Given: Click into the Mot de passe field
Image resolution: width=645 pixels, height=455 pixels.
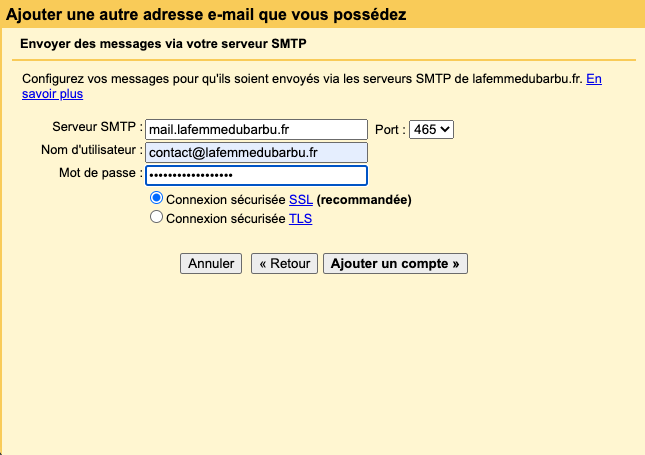Looking at the screenshot, I should 256,175.
